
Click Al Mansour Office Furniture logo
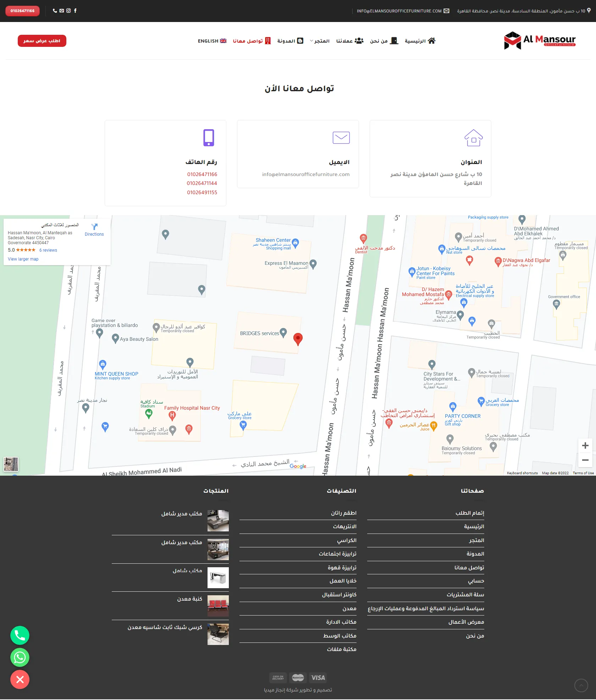[540, 41]
